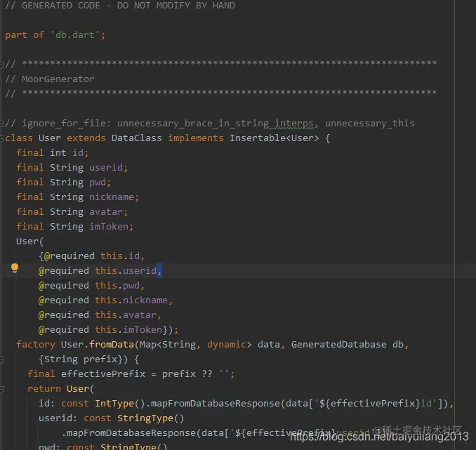Click the yellow lightbulb quick-fix icon
The height and width of the screenshot is (450, 476).
(15, 268)
